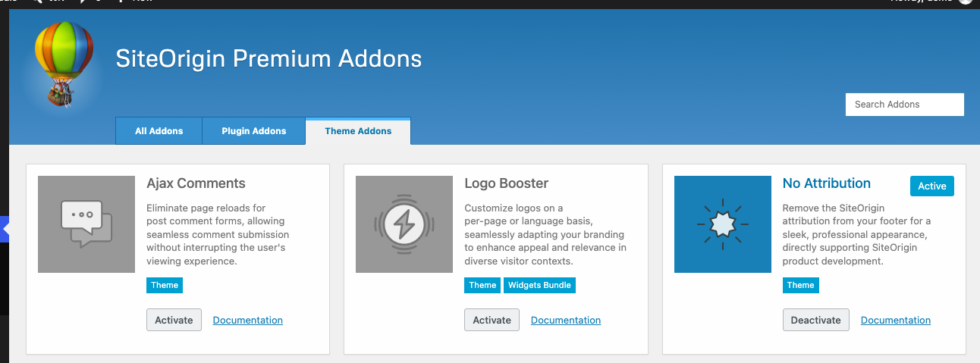Open Logo Booster Documentation link
This screenshot has height=363, width=980.
tap(566, 321)
